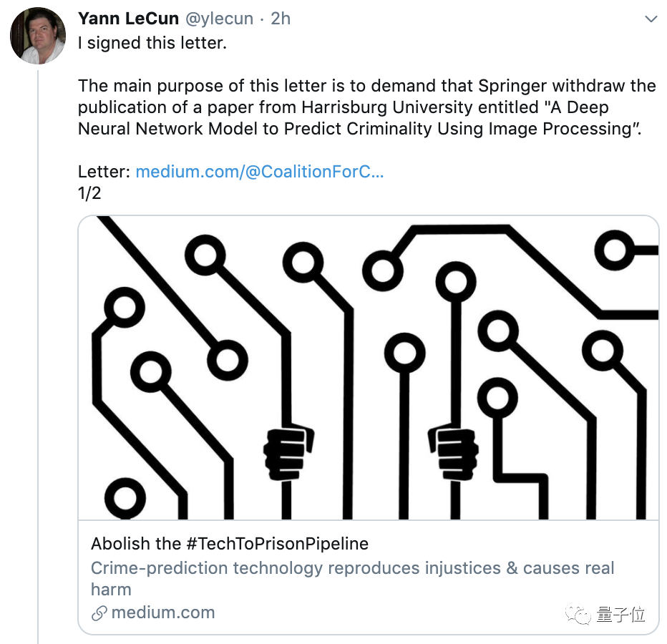Click the paragraph starting "The main purpose"
The width and height of the screenshot is (667, 644).
[366, 107]
